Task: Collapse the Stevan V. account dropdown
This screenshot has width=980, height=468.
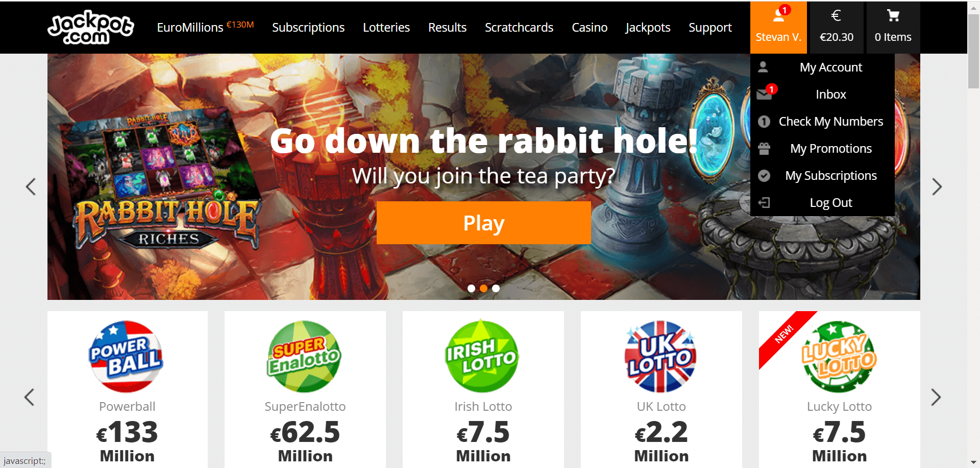Action: (x=778, y=27)
